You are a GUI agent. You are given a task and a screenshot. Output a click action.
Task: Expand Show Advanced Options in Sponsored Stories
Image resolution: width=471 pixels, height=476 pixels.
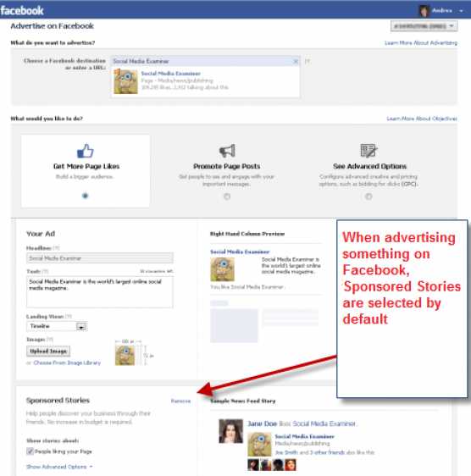tap(59, 467)
